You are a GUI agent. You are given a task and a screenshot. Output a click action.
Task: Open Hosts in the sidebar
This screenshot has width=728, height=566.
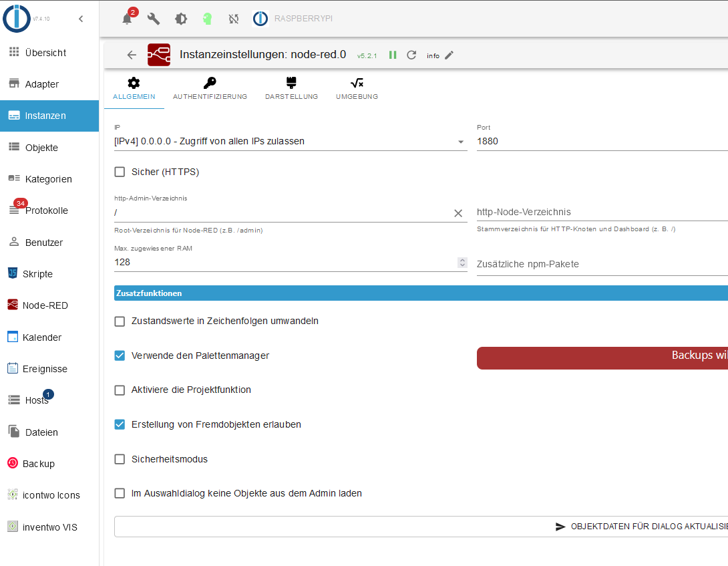[x=49, y=400]
